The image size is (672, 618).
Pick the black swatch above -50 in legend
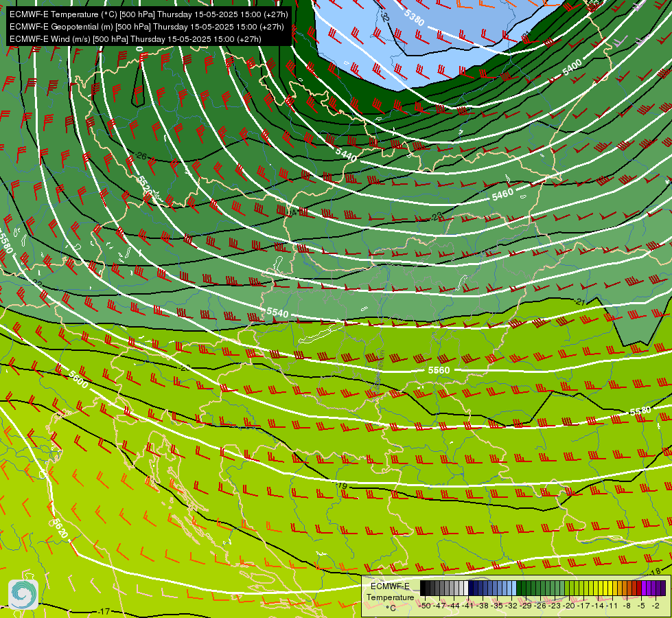coord(423,588)
